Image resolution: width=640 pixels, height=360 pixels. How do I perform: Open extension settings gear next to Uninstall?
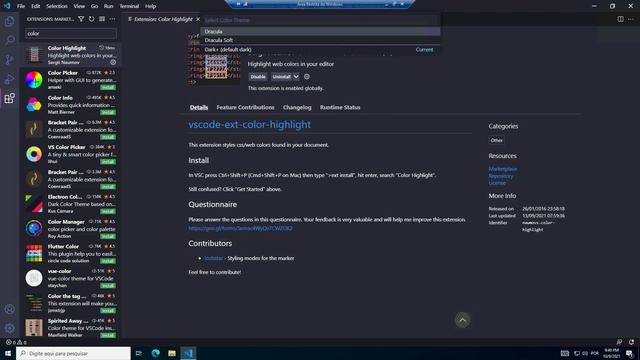[x=307, y=76]
